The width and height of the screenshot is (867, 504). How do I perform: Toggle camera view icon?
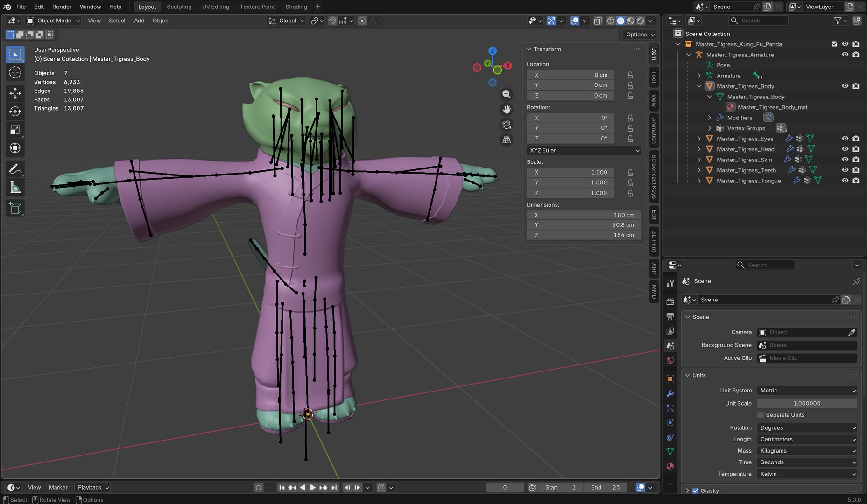(x=507, y=125)
